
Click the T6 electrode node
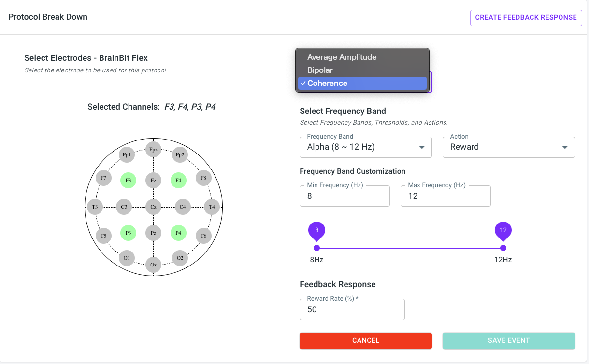click(x=203, y=236)
